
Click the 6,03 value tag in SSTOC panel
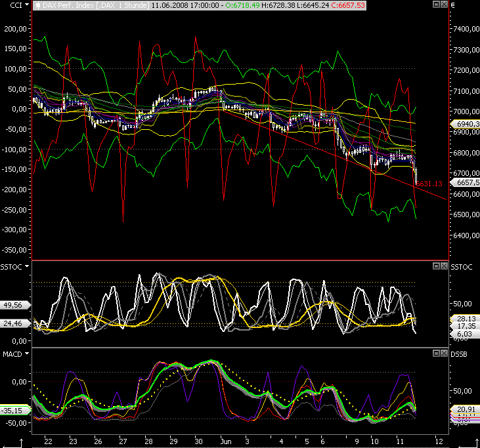[465, 334]
